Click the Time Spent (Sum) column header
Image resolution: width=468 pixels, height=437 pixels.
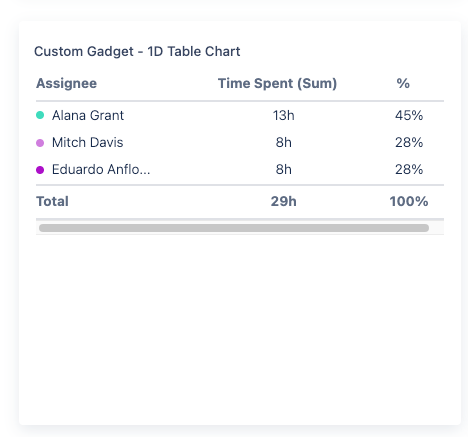click(277, 83)
